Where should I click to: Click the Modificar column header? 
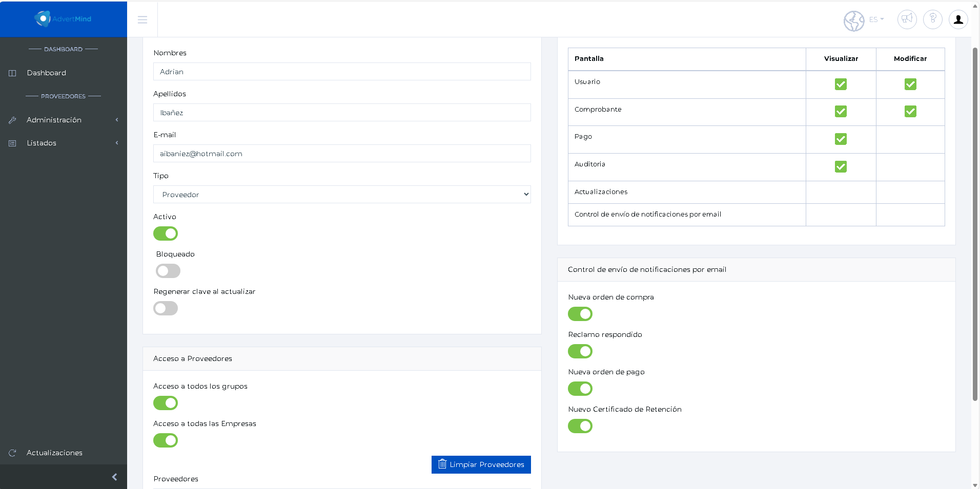pos(910,58)
